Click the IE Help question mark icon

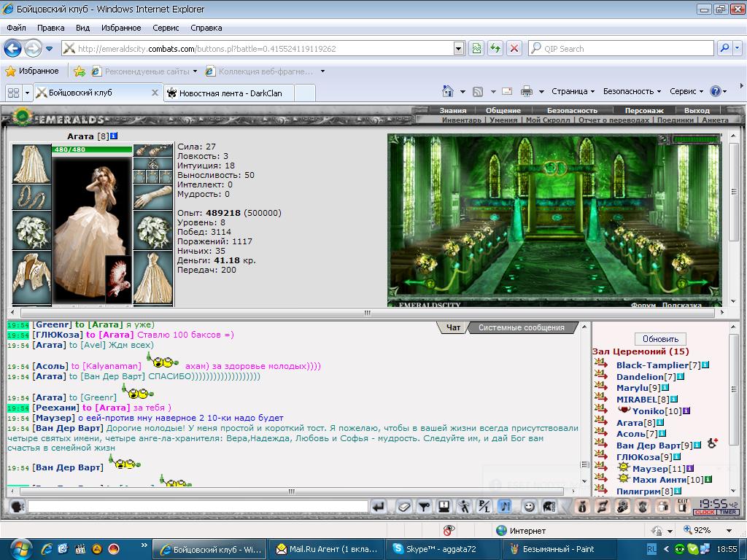(x=715, y=91)
